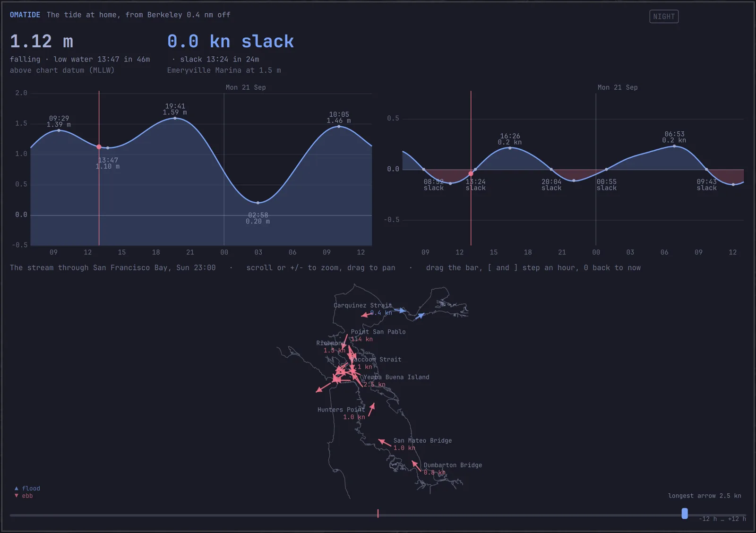Click the 06:53 peak current point 0.2 kn
Viewport: 756px width, 533px height.
674,146
